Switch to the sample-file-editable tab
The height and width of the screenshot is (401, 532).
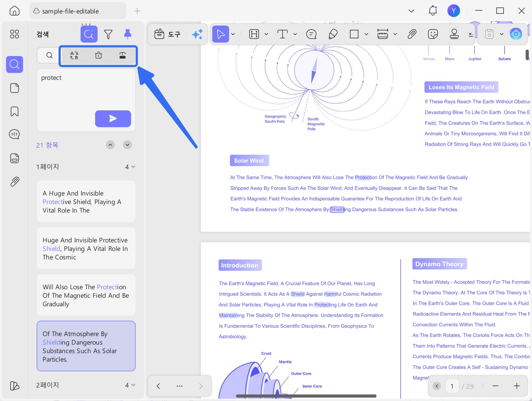point(78,11)
